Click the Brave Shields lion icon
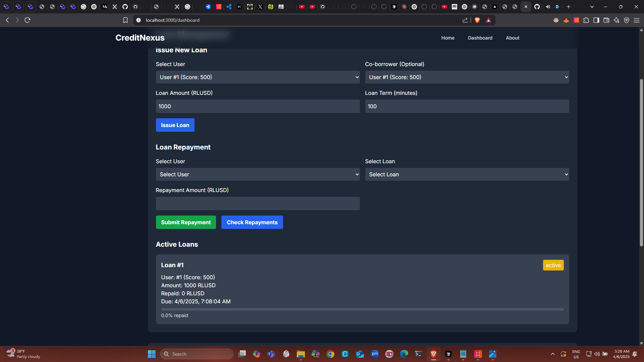 click(x=477, y=20)
